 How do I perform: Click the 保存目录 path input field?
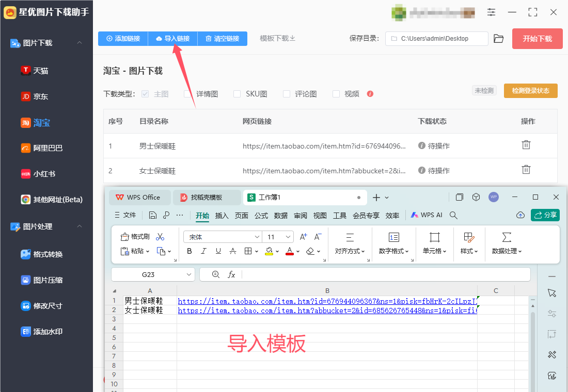(436, 39)
